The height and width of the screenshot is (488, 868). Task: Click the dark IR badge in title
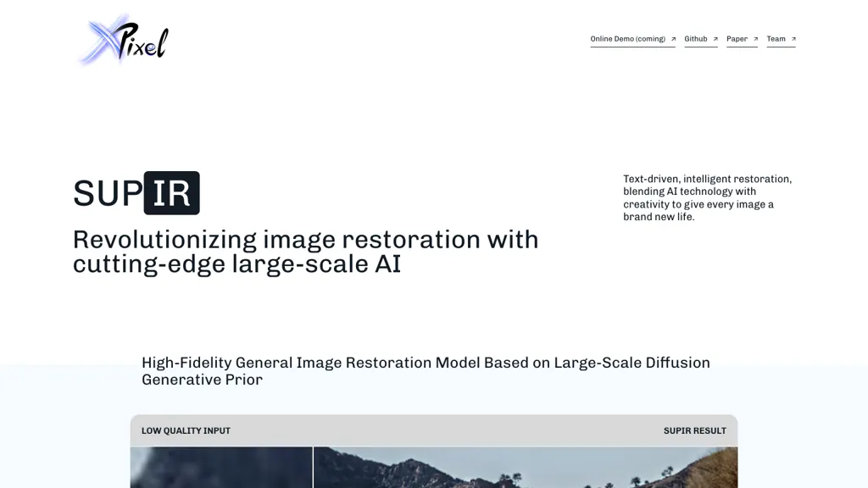pos(171,193)
